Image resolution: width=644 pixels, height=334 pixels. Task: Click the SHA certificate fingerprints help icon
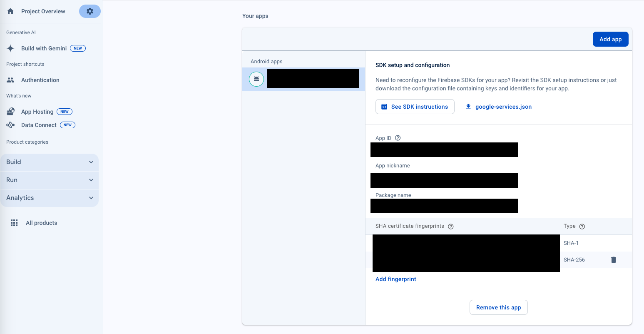(x=450, y=227)
